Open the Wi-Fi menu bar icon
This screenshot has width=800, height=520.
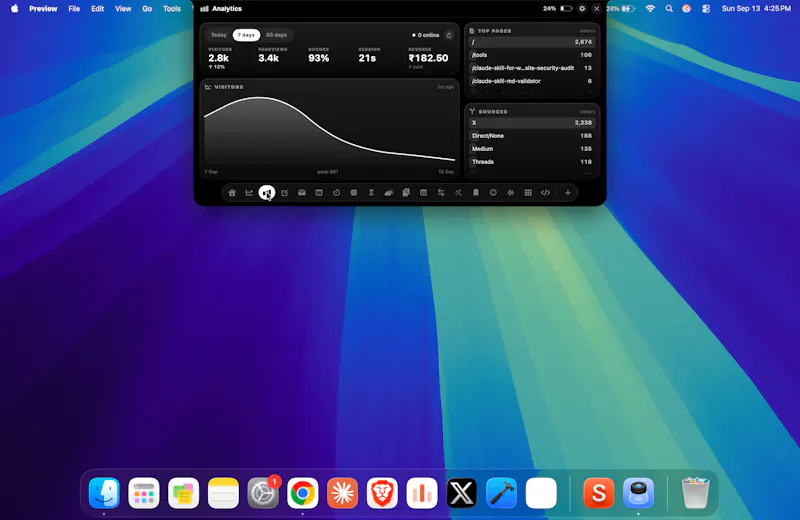coord(650,9)
